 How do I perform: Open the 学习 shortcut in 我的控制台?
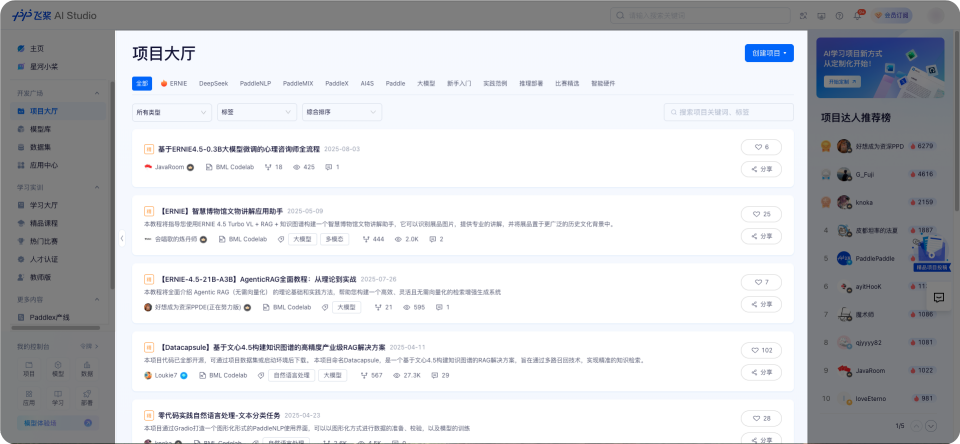[58, 398]
